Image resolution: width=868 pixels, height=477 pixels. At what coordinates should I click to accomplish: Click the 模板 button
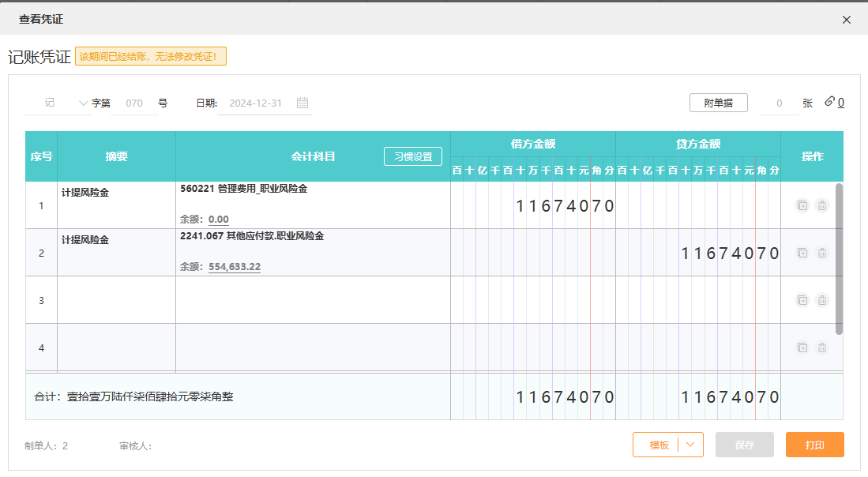click(x=659, y=445)
